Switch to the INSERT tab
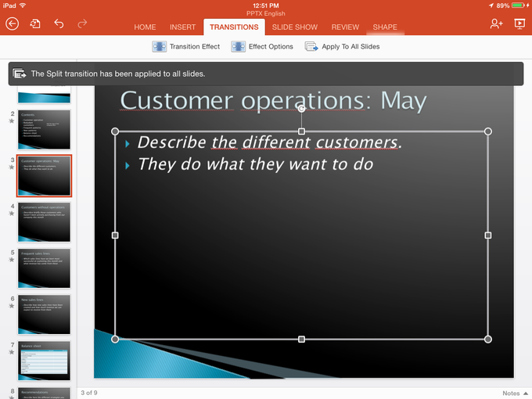 [x=182, y=27]
